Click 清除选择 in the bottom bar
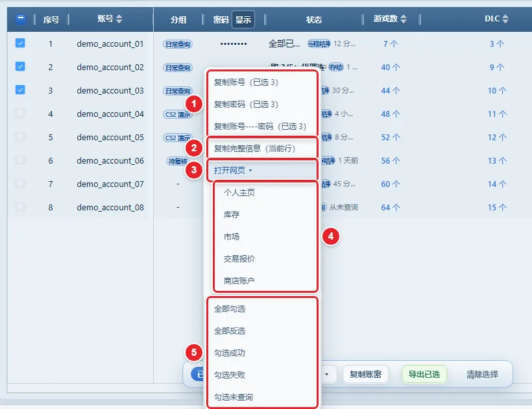The width and height of the screenshot is (532, 409). 482,375
